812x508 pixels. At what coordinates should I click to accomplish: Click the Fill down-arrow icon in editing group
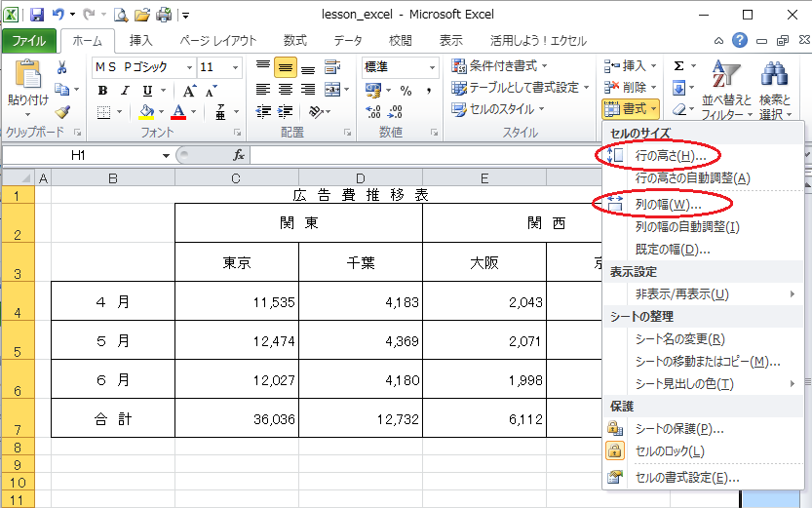tap(678, 88)
